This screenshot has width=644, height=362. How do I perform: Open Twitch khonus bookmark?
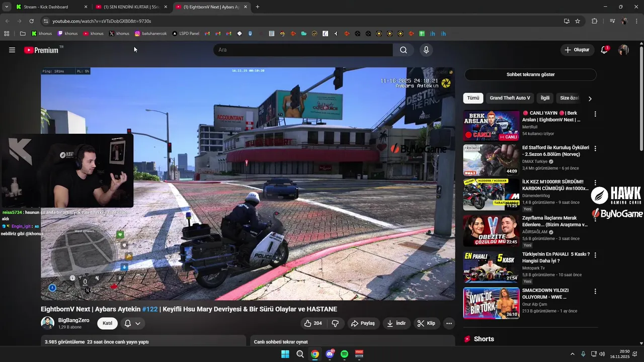pos(67,34)
